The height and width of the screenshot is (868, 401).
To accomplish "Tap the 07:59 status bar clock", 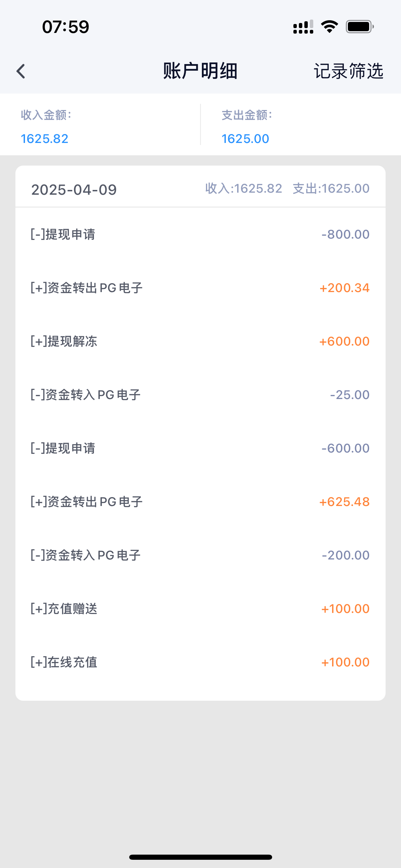I will click(65, 27).
